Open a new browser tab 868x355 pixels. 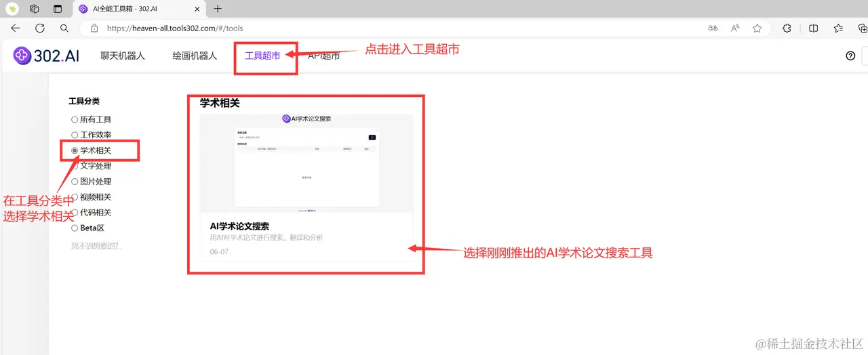(217, 9)
